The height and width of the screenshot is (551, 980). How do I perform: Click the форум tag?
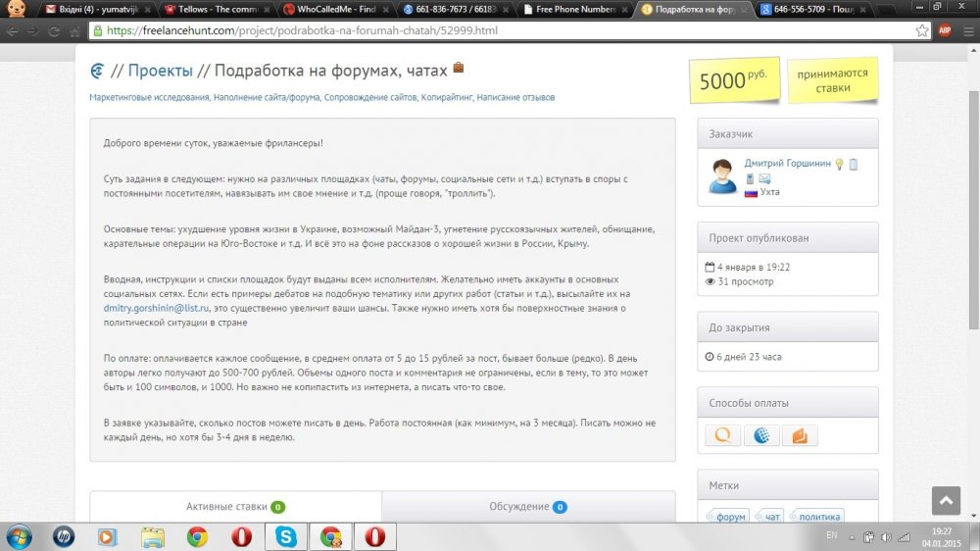pos(728,517)
